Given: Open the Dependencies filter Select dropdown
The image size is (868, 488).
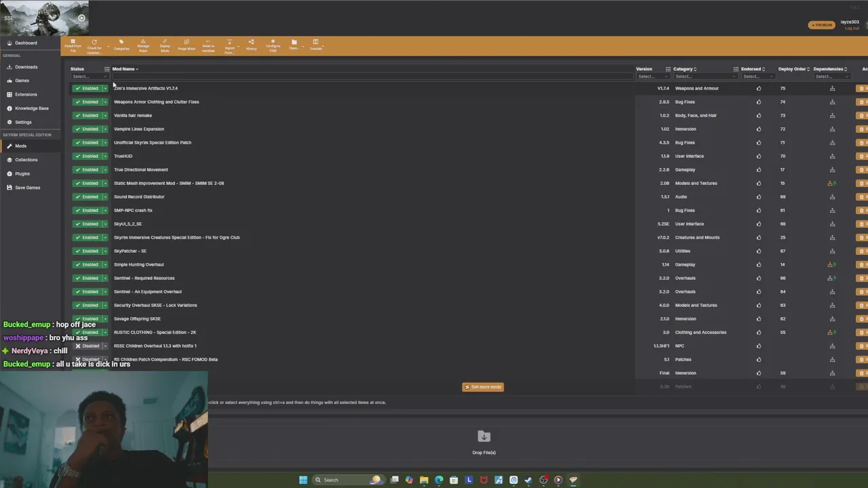Looking at the screenshot, I should (831, 77).
